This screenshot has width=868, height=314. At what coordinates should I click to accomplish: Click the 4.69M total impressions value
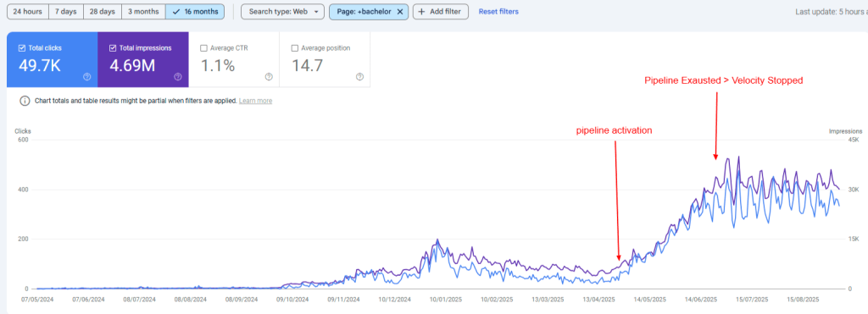[x=133, y=66]
